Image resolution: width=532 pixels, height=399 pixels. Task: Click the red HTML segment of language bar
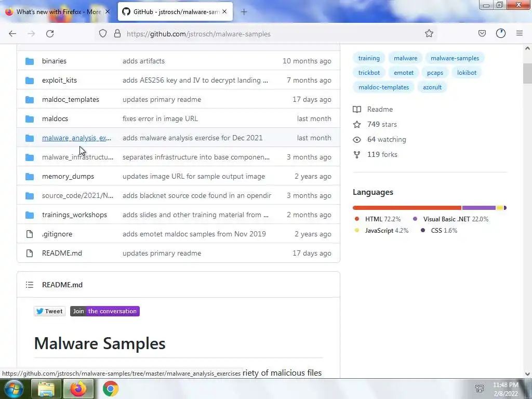pyautogui.click(x=407, y=208)
